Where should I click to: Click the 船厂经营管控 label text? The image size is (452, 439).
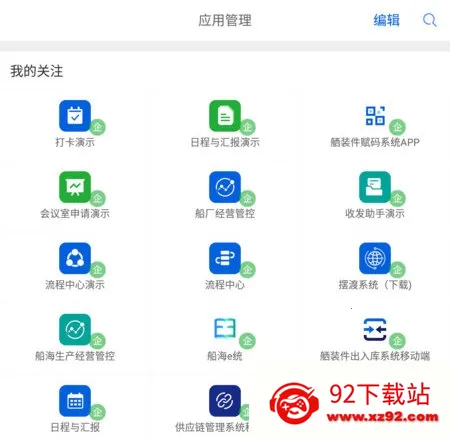click(x=225, y=213)
